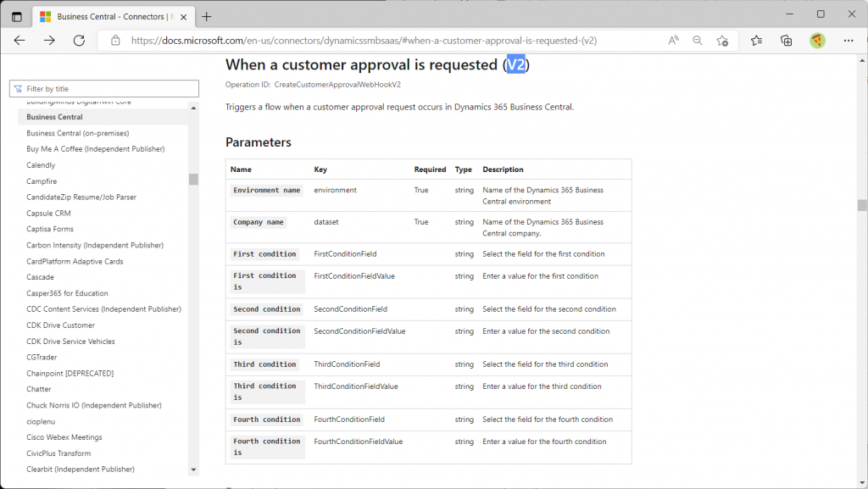The width and height of the screenshot is (868, 489).
Task: Click the page scrollbar thumb
Action: [862, 205]
